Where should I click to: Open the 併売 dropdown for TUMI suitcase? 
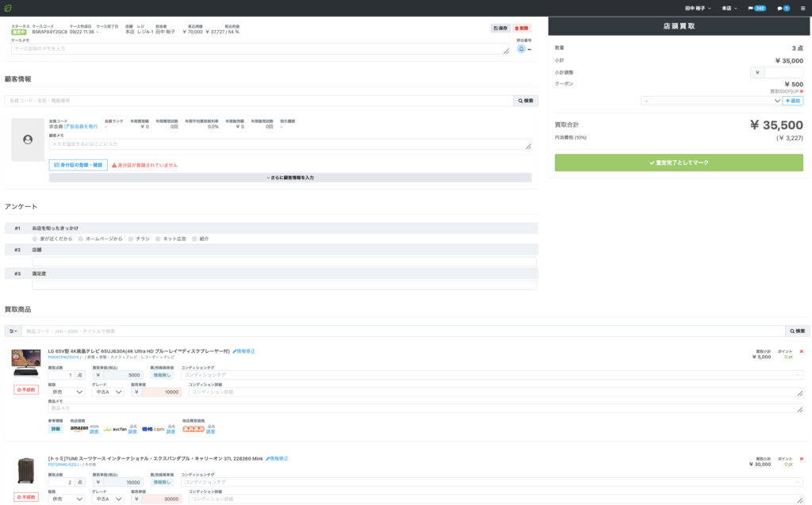click(x=67, y=499)
